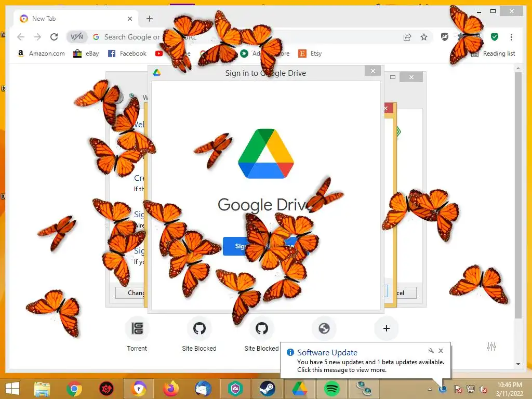Launch Firefox from the taskbar
Screen dimensions: 532x399
point(171,389)
